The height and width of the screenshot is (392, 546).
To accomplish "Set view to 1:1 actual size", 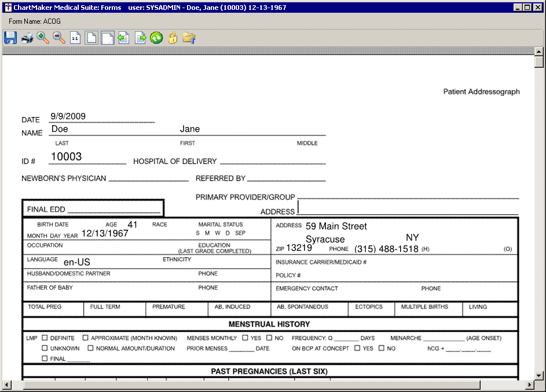I will pos(75,38).
